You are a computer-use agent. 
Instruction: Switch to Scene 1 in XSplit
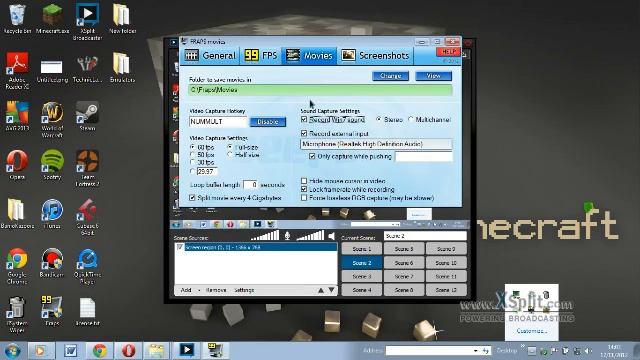[362, 249]
